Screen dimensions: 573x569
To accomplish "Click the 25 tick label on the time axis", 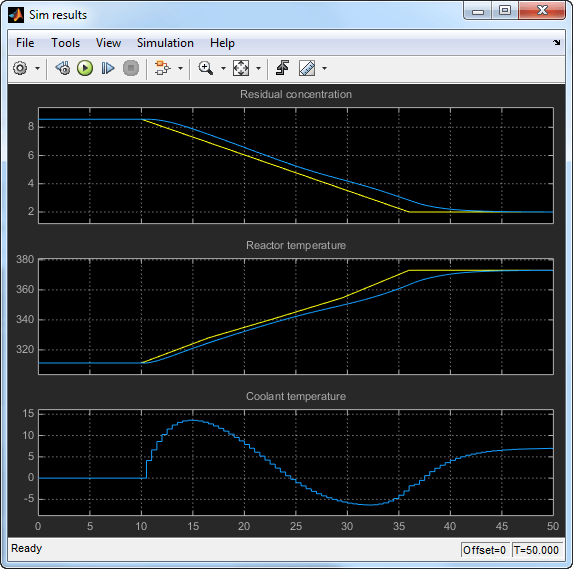I will coord(296,526).
